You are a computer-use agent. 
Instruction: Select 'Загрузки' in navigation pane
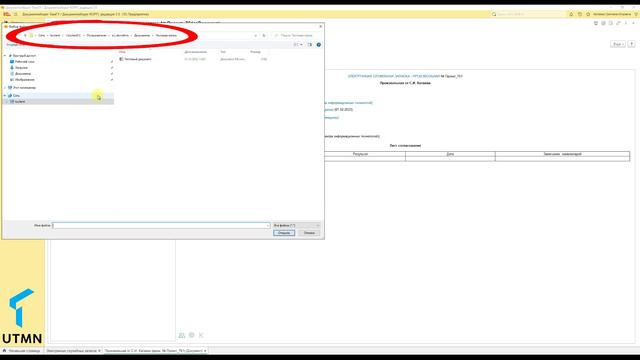click(21, 68)
